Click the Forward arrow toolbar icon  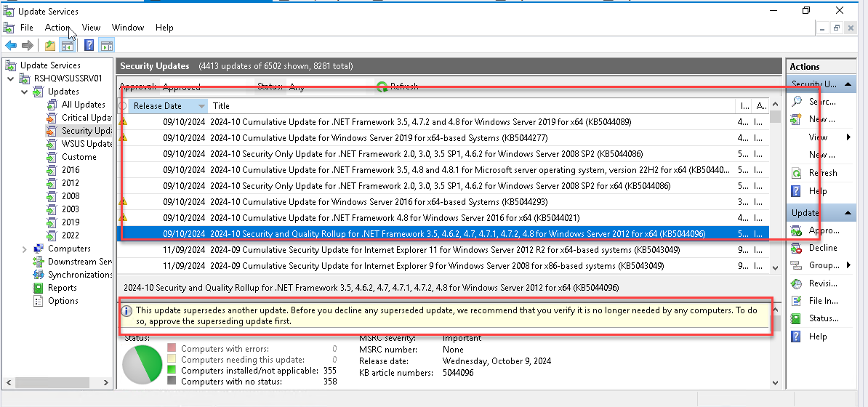click(27, 45)
